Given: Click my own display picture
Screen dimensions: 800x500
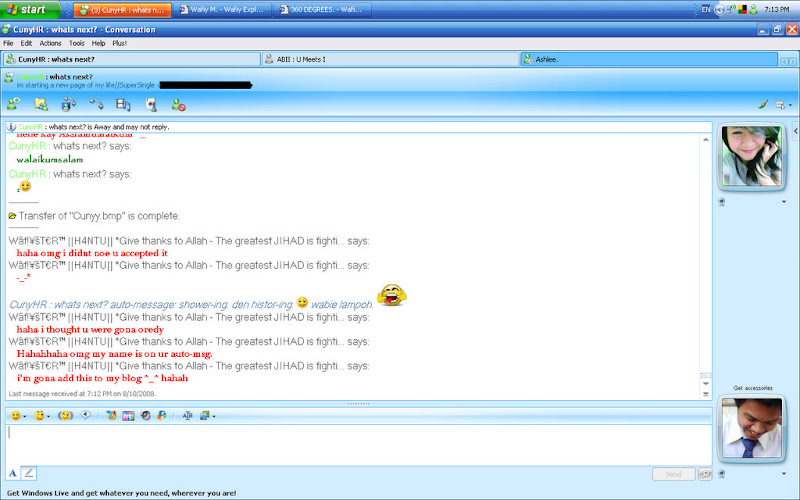Looking at the screenshot, I should click(x=751, y=429).
